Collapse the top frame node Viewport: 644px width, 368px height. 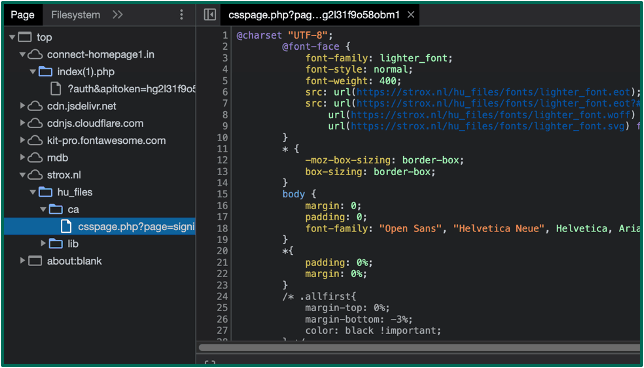click(12, 37)
